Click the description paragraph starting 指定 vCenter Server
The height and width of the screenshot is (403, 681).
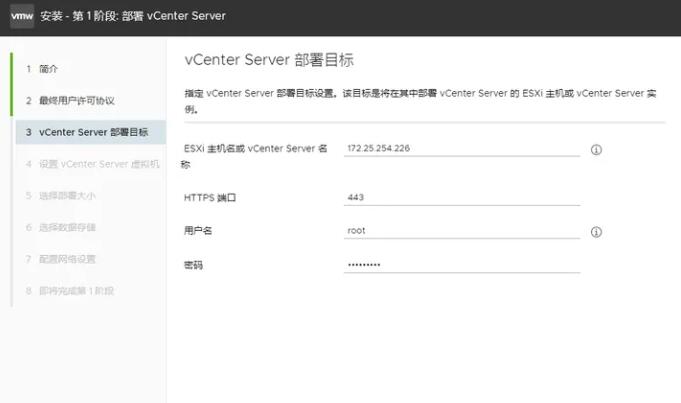pyautogui.click(x=420, y=101)
